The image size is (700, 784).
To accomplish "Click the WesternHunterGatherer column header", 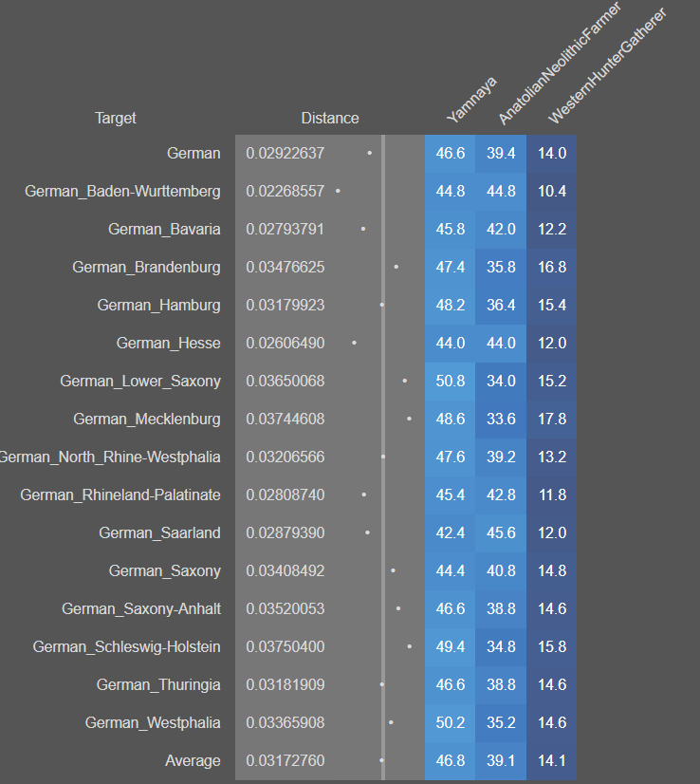I will (x=606, y=65).
